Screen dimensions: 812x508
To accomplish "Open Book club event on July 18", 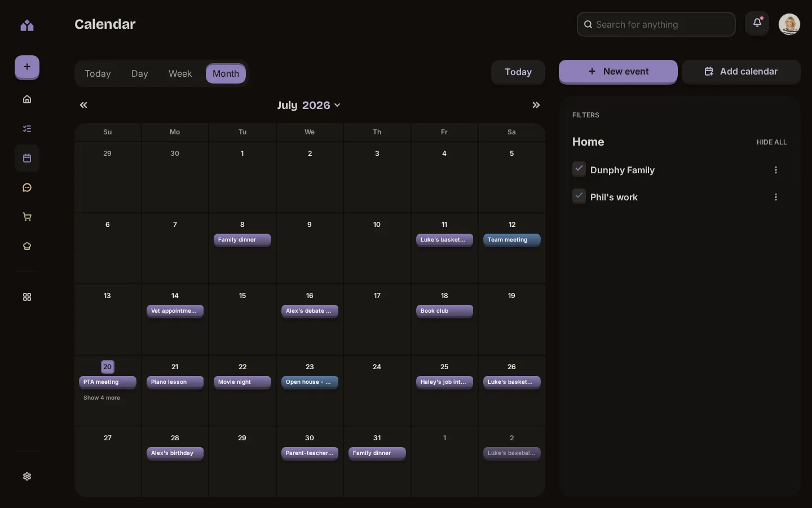I will (x=444, y=311).
